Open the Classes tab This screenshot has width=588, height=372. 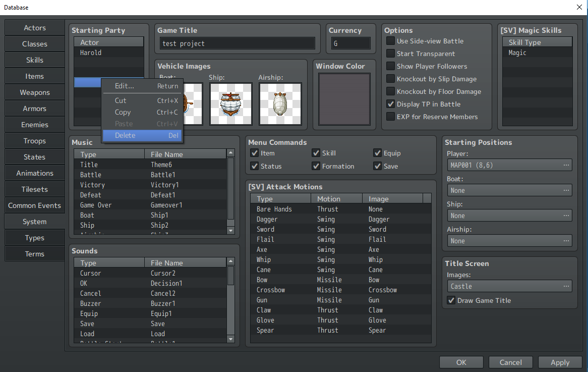34,44
